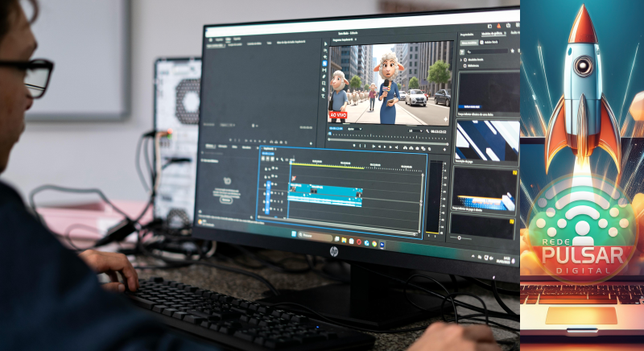Mute audio track A2
The image size is (644, 351).
276,201
